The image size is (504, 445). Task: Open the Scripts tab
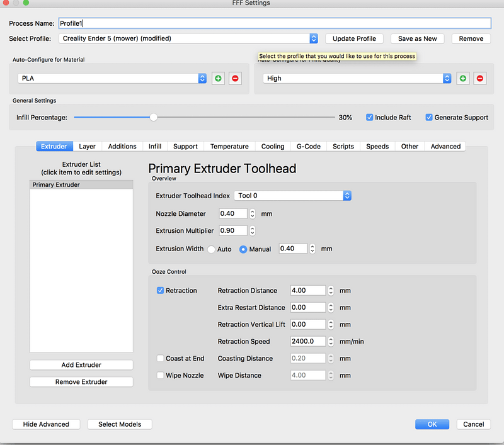tap(343, 146)
